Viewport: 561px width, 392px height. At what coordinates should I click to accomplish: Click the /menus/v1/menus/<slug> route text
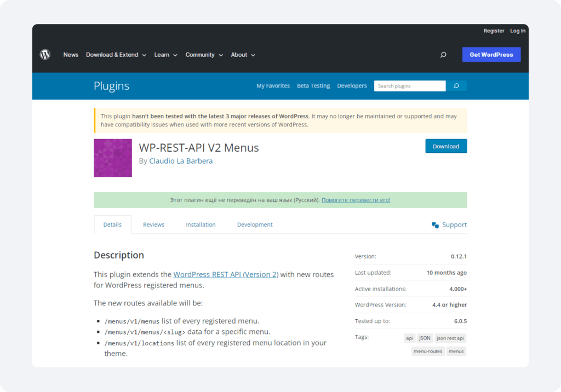[x=145, y=332]
